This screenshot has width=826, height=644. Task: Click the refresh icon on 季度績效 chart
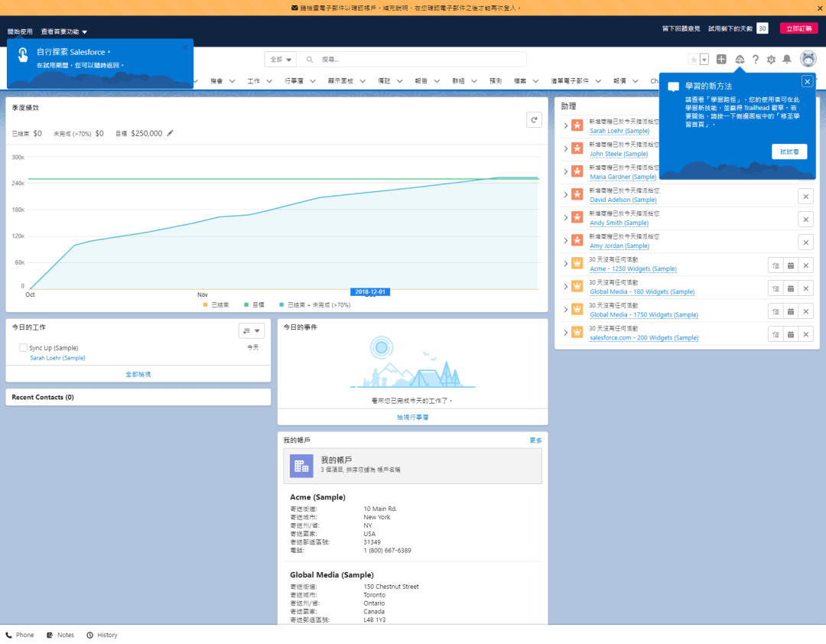534,119
